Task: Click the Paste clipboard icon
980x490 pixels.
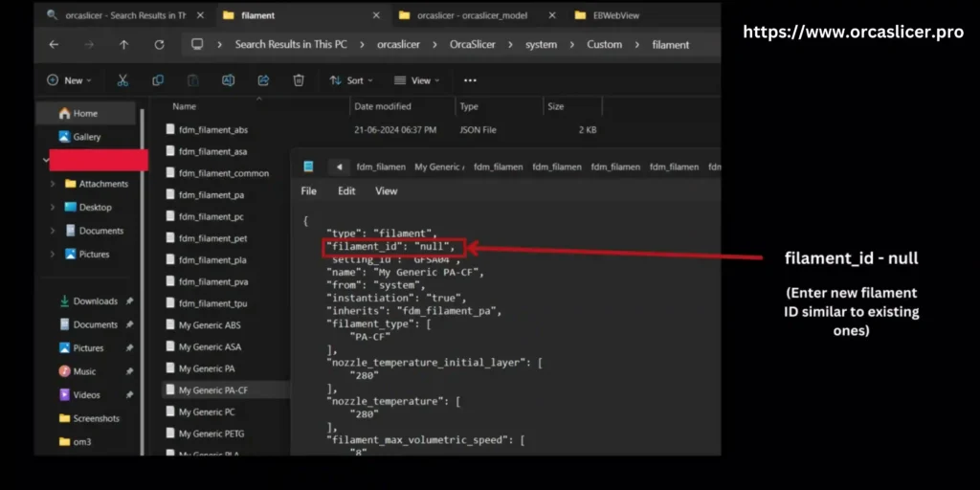Action: point(193,80)
